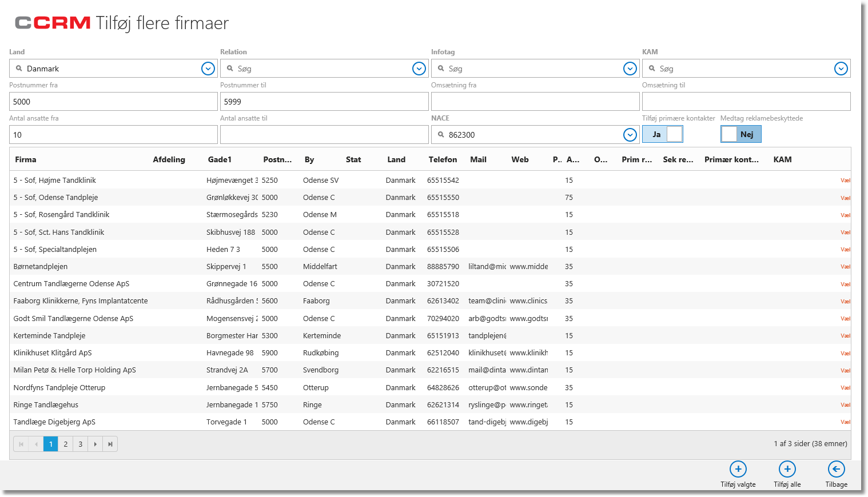
Task: Sort by the Stat column header
Action: click(x=353, y=159)
